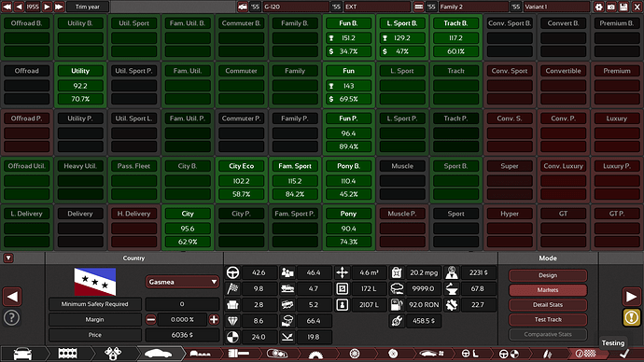This screenshot has height=362, width=644.
Task: Click the Comparative Stats button
Action: [x=548, y=334]
